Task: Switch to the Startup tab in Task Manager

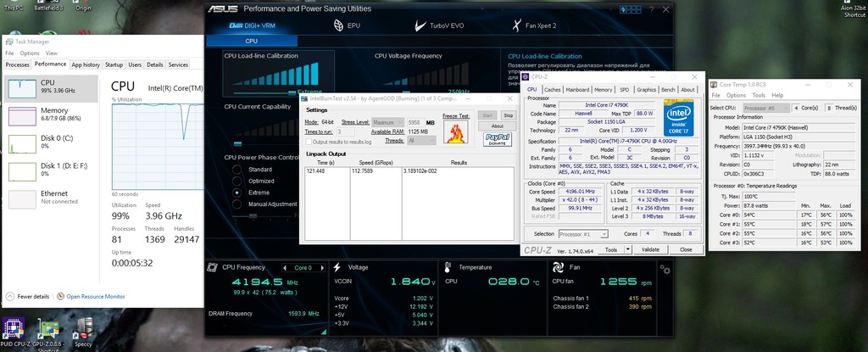Action: tap(114, 64)
